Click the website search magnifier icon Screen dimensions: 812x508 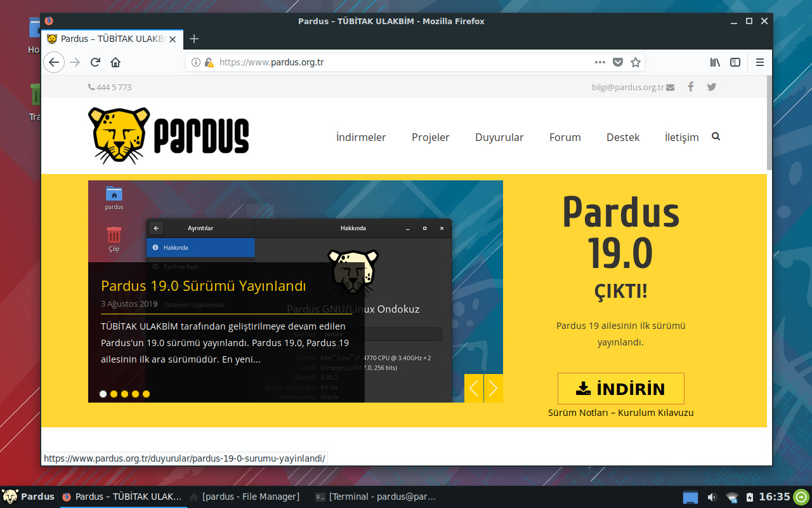point(716,137)
